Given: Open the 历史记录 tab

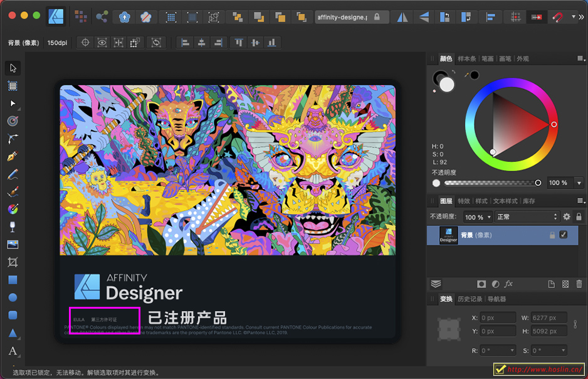Looking at the screenshot, I should 470,299.
